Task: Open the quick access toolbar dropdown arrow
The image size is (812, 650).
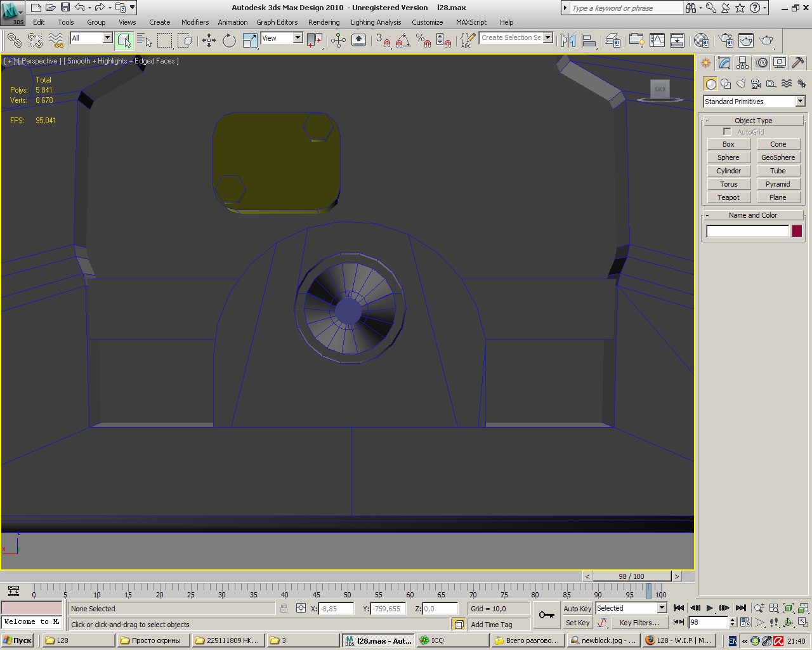Action: pos(133,8)
